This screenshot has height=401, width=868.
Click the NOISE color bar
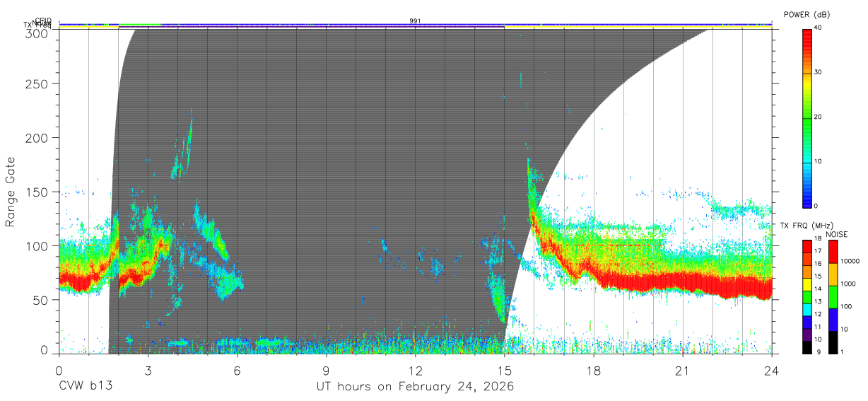coord(833,297)
